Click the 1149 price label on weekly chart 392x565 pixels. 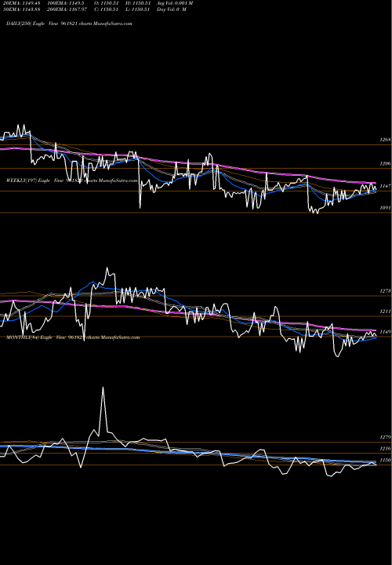point(385,332)
